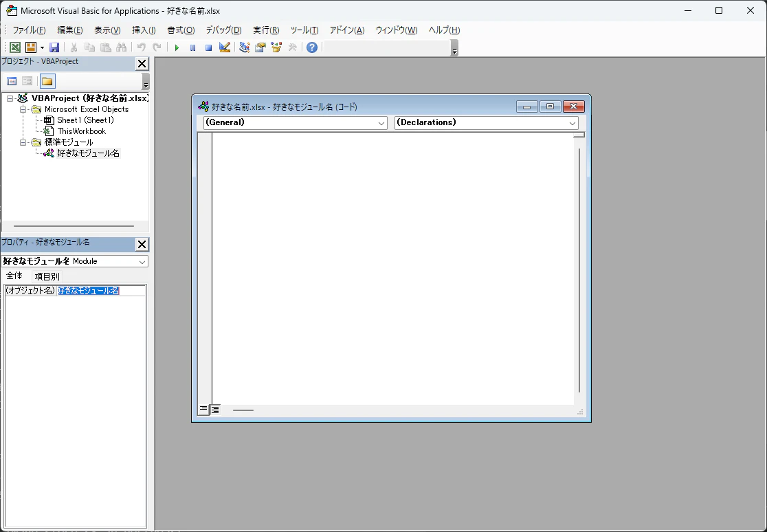The image size is (767, 532).
Task: Click the Find binoculars icon
Action: coord(121,47)
